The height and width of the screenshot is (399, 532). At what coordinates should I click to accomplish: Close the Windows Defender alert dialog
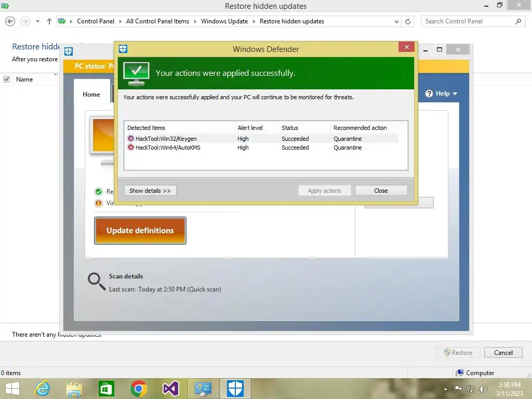pyautogui.click(x=406, y=47)
